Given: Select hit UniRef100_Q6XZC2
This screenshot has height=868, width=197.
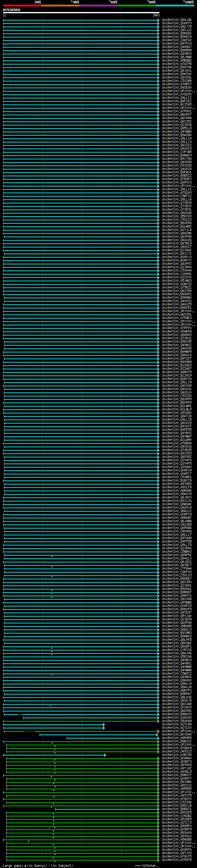Looking at the screenshot, I should coord(177,145).
